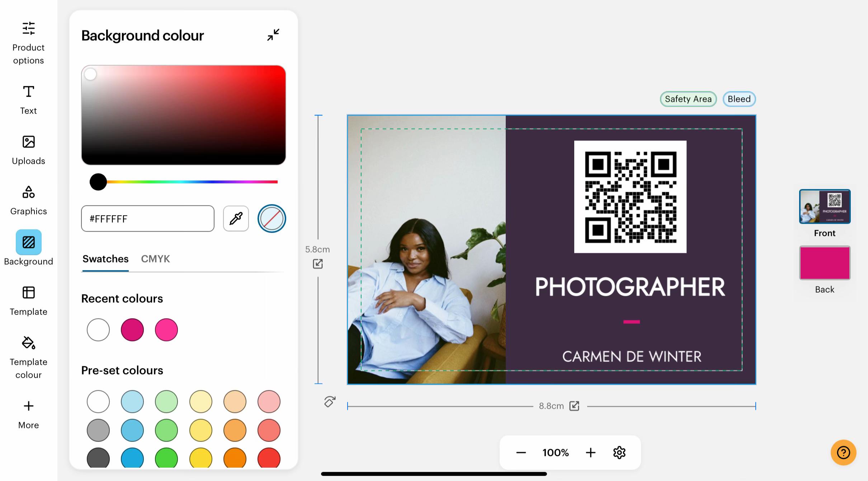The width and height of the screenshot is (868, 481).
Task: Click the zoom settings gear icon
Action: pyautogui.click(x=619, y=452)
